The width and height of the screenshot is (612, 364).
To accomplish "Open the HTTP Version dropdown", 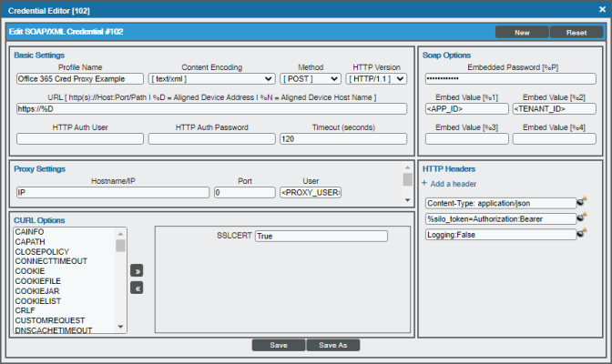I will (376, 79).
